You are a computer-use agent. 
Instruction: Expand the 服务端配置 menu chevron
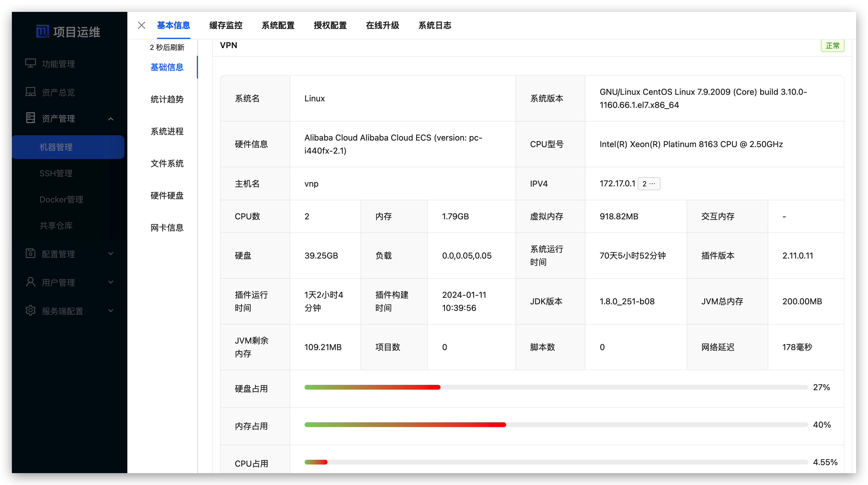[110, 311]
